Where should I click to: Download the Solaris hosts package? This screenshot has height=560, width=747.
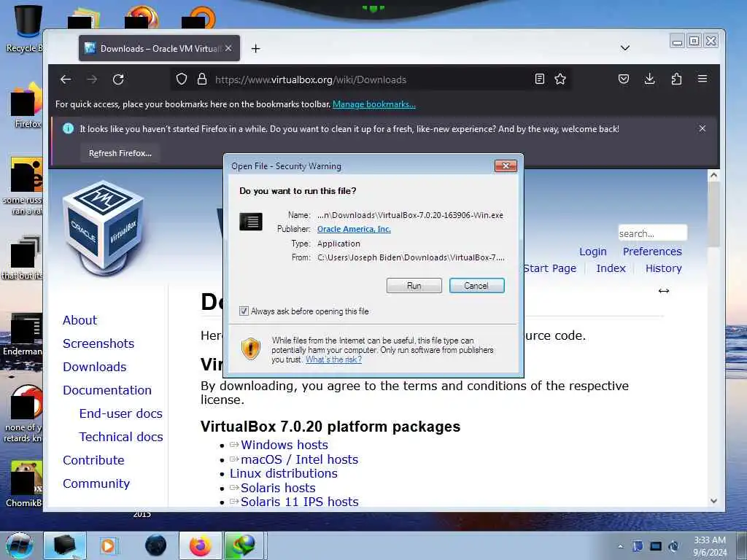click(278, 488)
